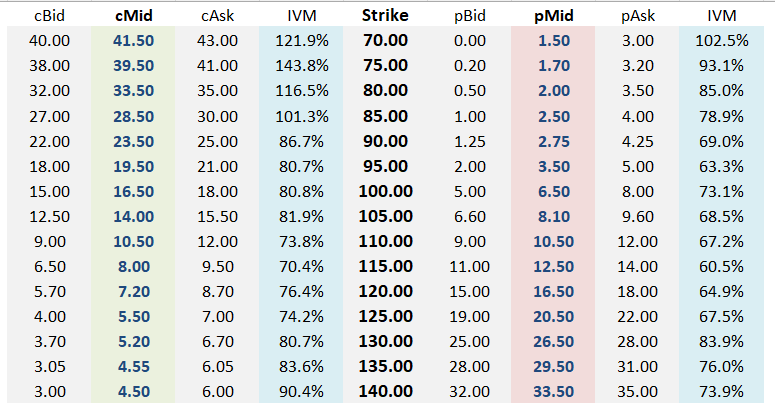Click cMid value 5.50
The image size is (775, 408).
pos(133,317)
